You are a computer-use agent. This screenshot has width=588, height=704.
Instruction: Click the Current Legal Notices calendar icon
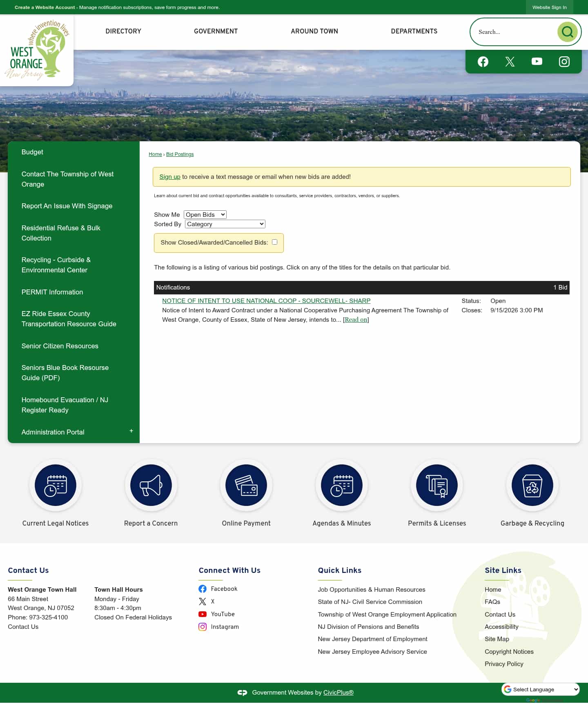(x=56, y=485)
